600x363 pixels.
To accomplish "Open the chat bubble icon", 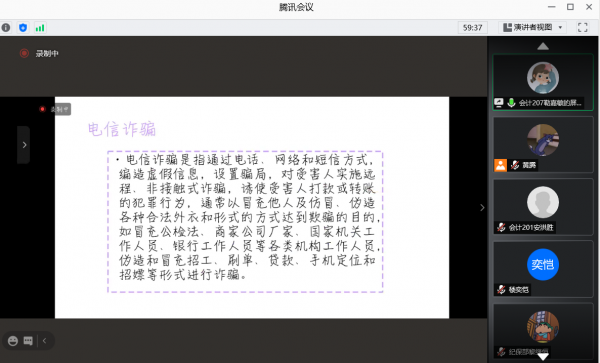I will pyautogui.click(x=28, y=341).
